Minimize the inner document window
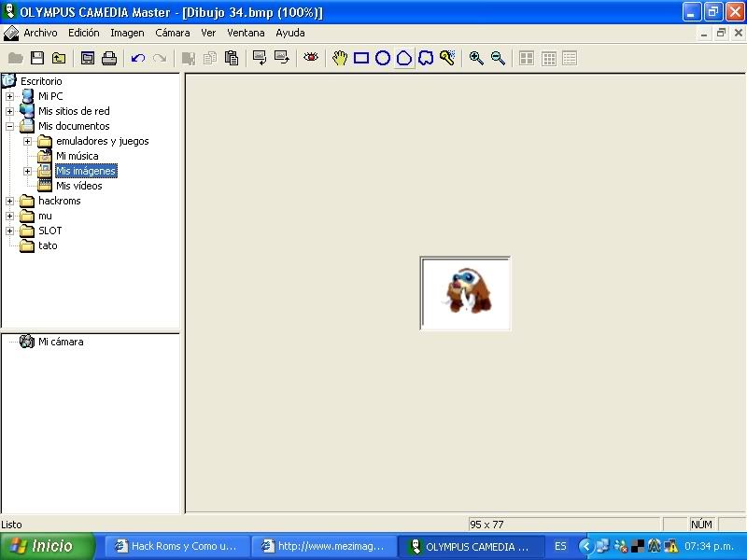 (704, 33)
